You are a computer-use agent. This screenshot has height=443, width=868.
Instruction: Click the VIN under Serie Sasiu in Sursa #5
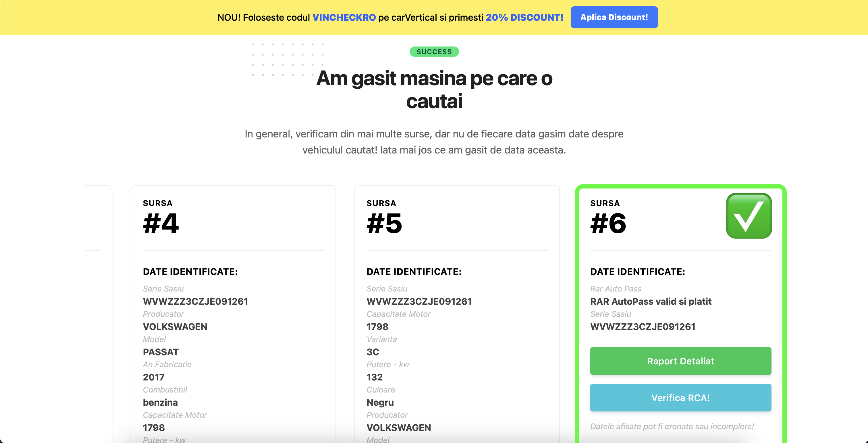pyautogui.click(x=419, y=301)
